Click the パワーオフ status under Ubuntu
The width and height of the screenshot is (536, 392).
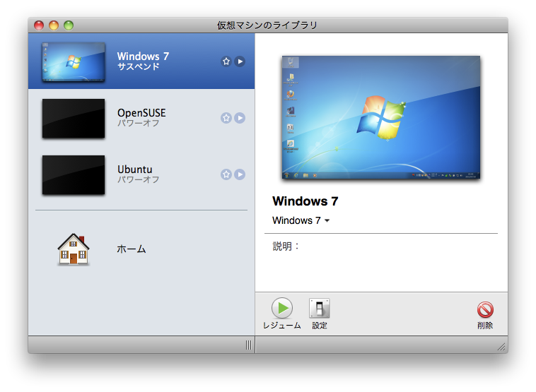coord(138,179)
